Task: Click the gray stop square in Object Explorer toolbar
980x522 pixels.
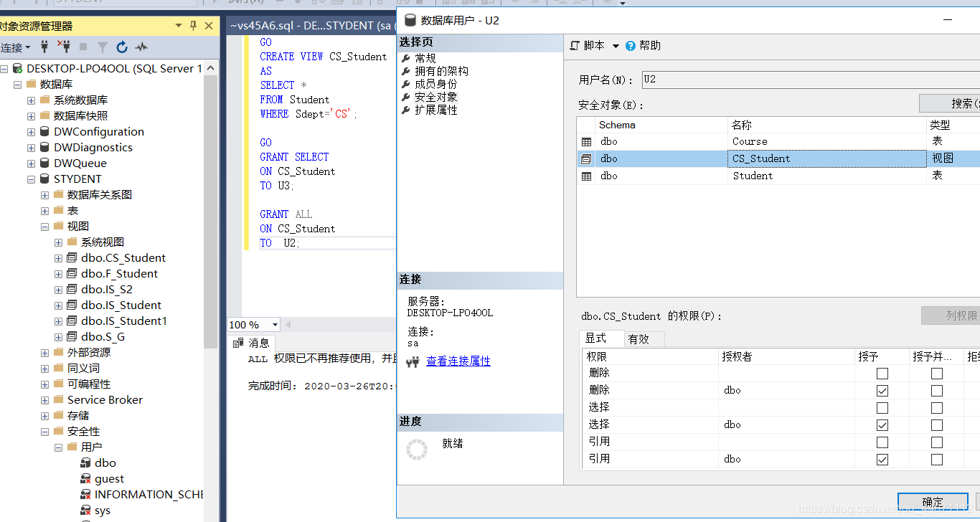Action: click(83, 47)
